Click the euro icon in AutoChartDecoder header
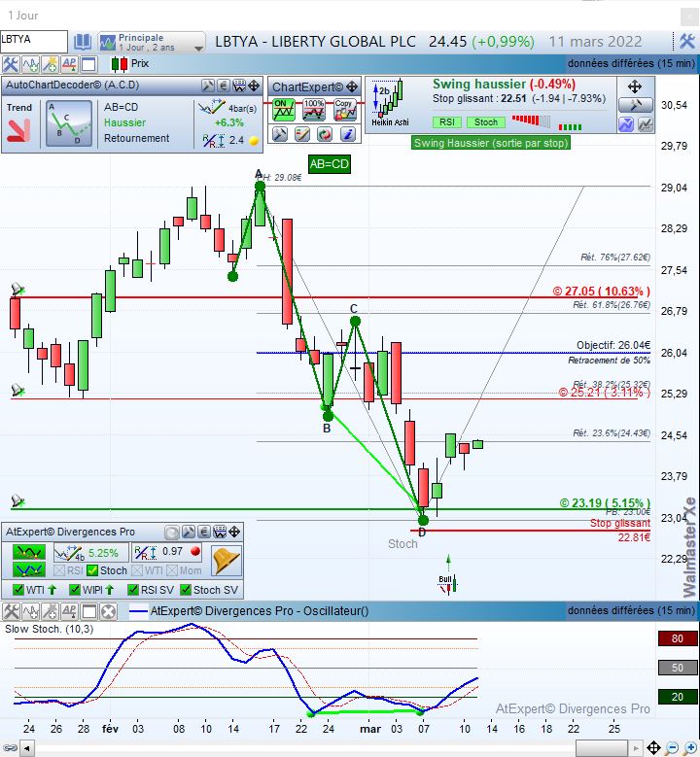700x757 pixels. coord(224,86)
